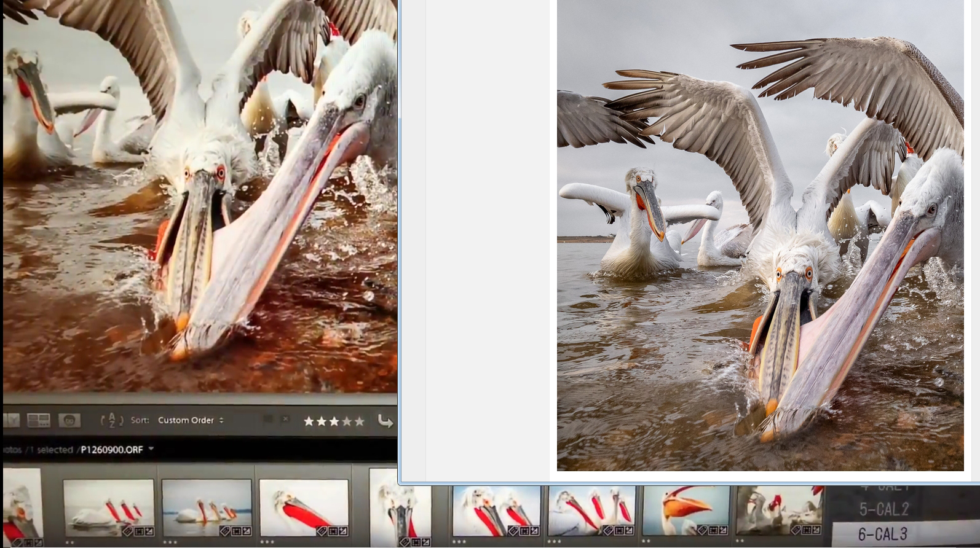Click crop badge on red-pouch pelican thumbnail
This screenshot has height=548, width=980.
[x=333, y=531]
